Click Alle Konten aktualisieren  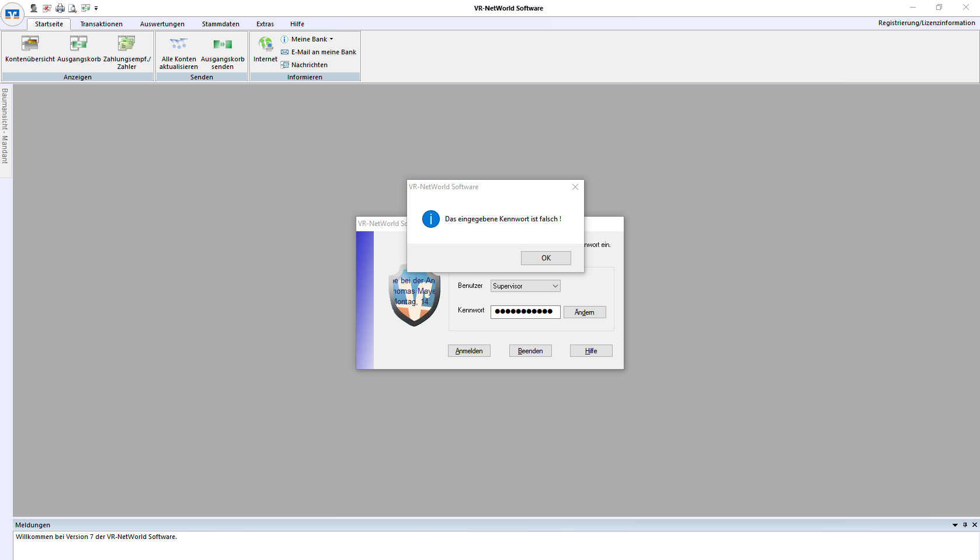[x=179, y=53]
